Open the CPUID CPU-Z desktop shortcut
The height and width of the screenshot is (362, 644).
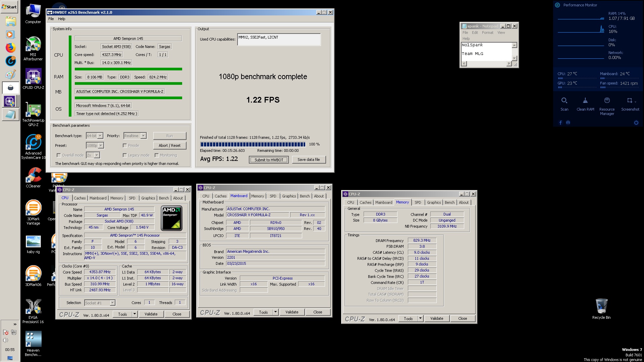33,79
